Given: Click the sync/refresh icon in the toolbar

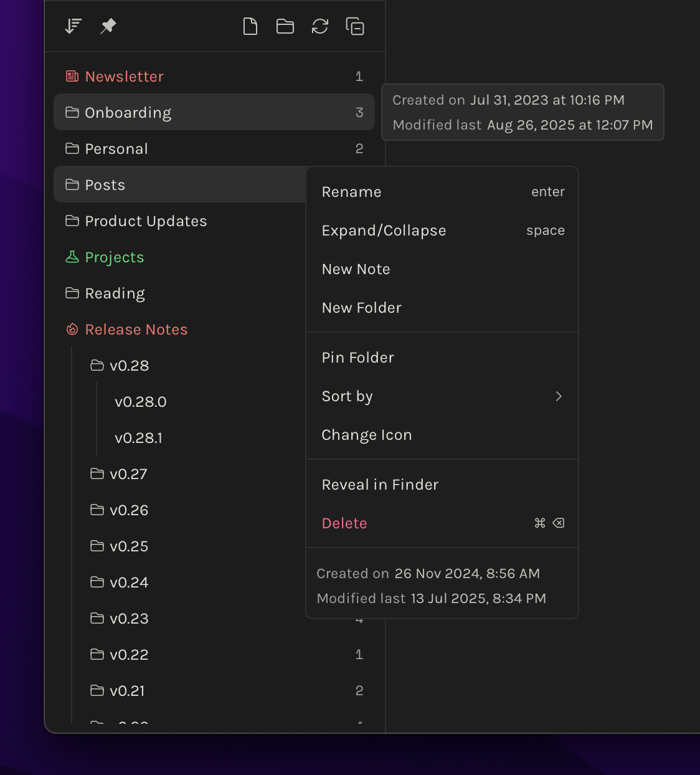Looking at the screenshot, I should click(320, 26).
